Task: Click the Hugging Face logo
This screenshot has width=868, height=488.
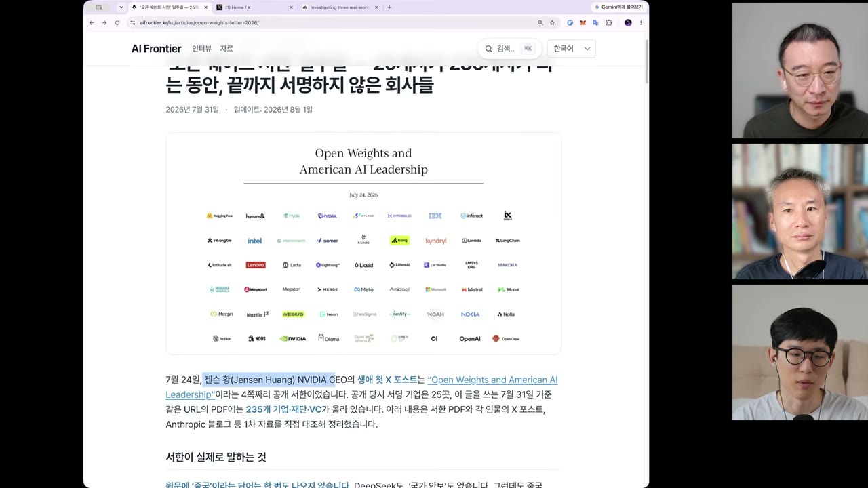Action: 220,216
